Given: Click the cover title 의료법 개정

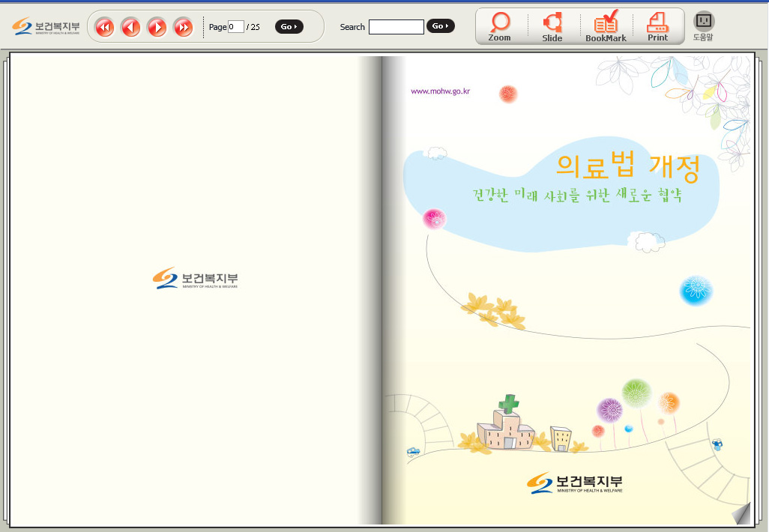Looking at the screenshot, I should 627,168.
